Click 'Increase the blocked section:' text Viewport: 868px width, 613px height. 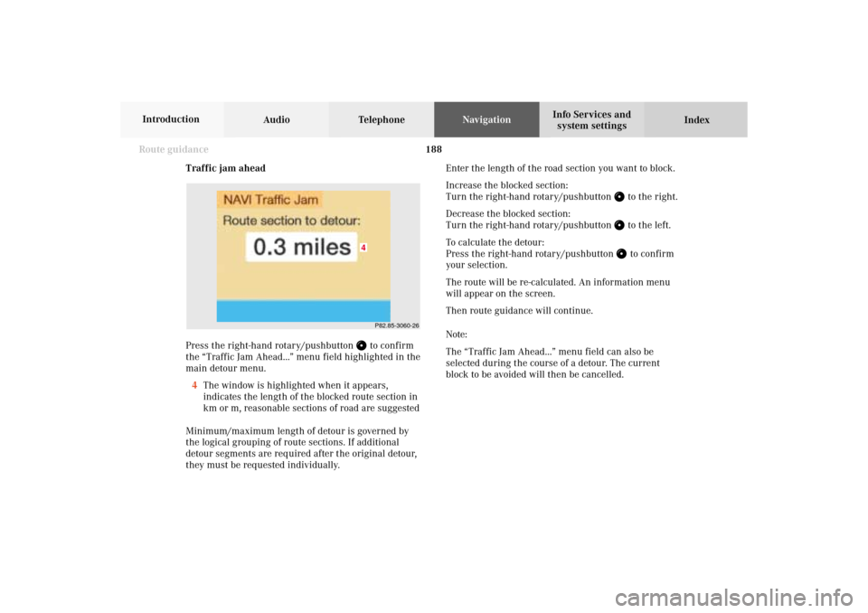(x=506, y=185)
